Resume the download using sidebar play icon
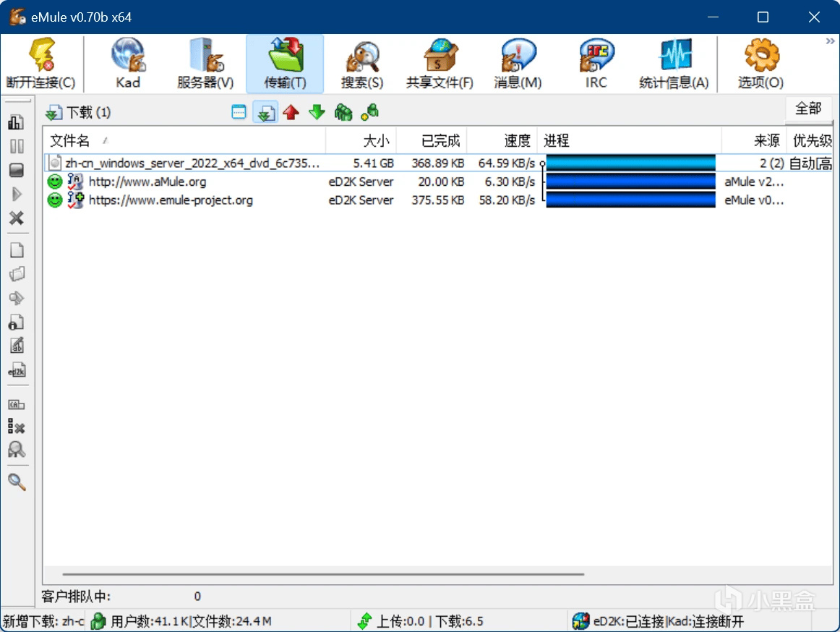 click(x=17, y=194)
